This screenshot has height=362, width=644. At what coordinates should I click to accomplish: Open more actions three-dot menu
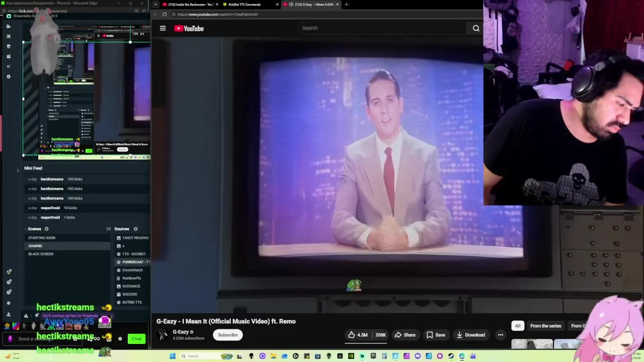(500, 335)
